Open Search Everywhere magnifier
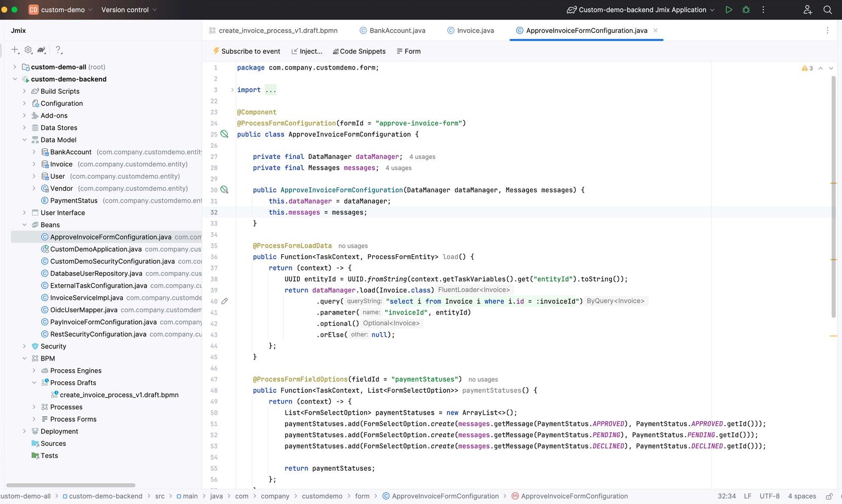The height and width of the screenshot is (504, 842). click(828, 10)
